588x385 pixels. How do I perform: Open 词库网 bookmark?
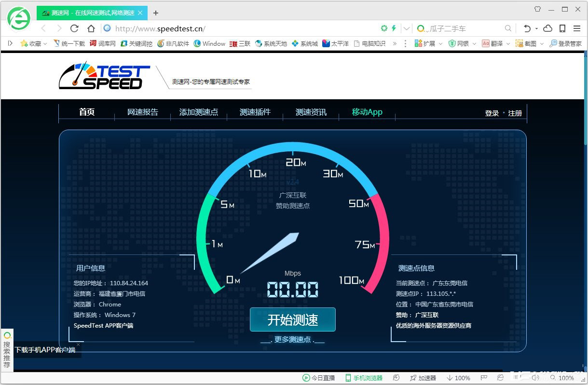point(103,43)
